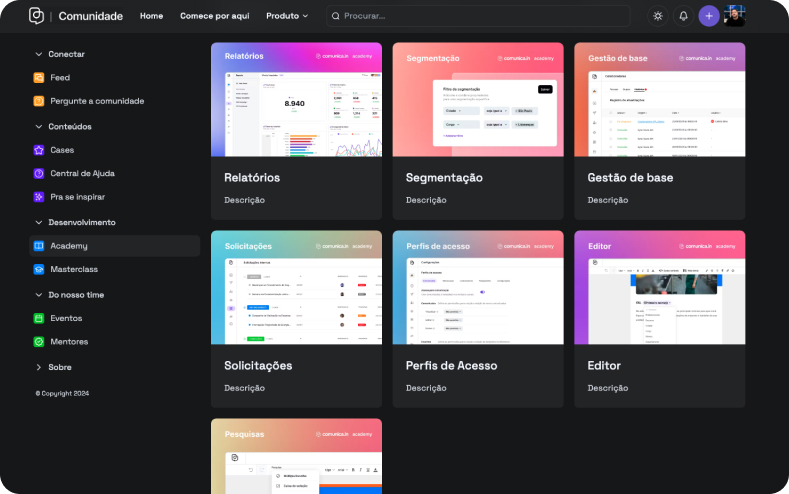Screen dimensions: 789x494
Task: Click the Solicitações card title
Action: pyautogui.click(x=258, y=366)
